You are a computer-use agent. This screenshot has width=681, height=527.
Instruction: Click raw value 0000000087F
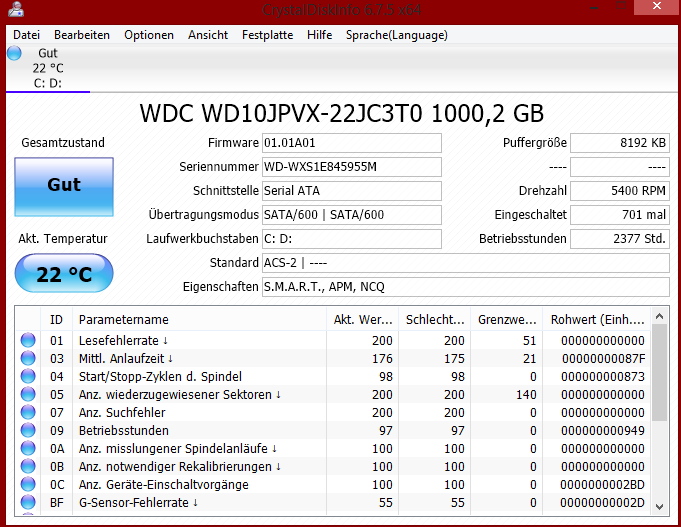(x=604, y=358)
